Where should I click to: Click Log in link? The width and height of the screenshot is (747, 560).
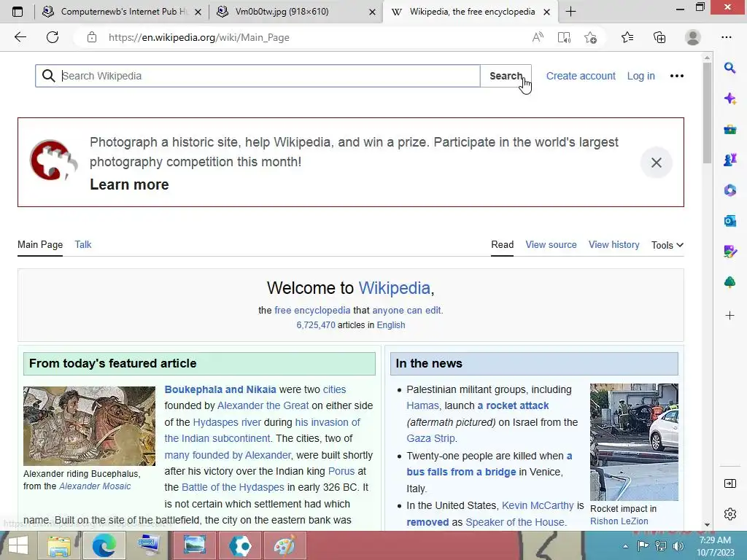(x=640, y=76)
